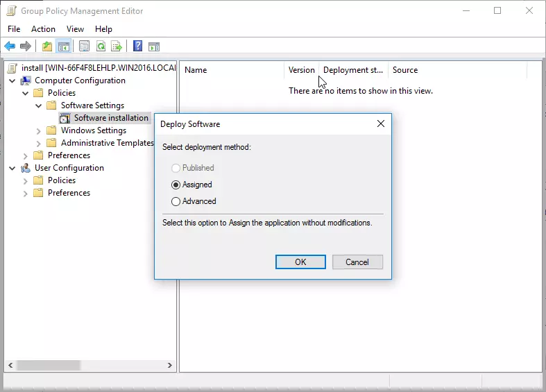This screenshot has height=392, width=546.
Task: Cancel the Deploy Software dialog
Action: tap(357, 262)
